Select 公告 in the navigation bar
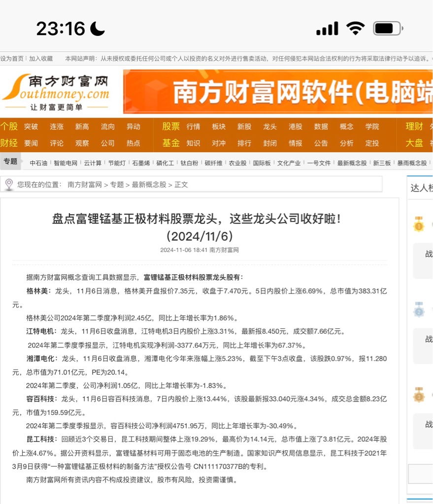Image resolution: width=433 pixels, height=504 pixels. (x=321, y=143)
